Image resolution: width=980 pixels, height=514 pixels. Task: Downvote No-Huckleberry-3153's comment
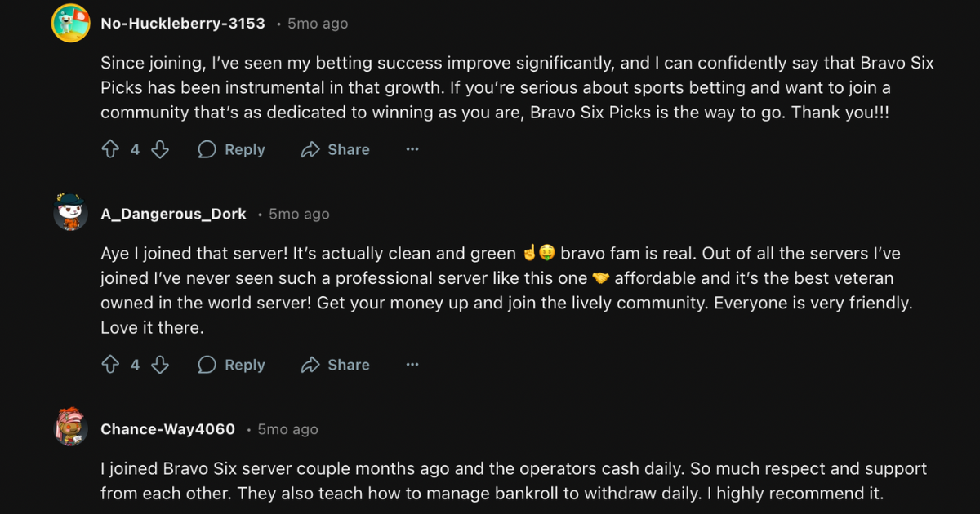pos(160,149)
